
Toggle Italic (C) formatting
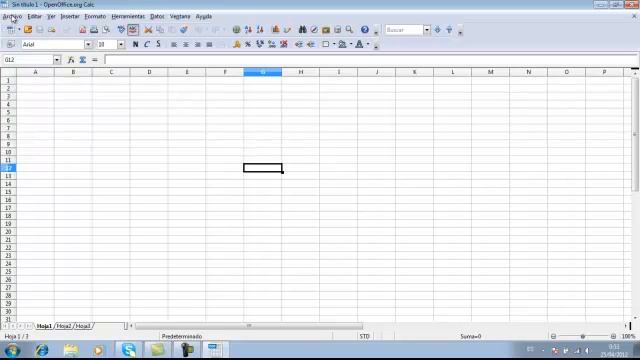pos(147,44)
